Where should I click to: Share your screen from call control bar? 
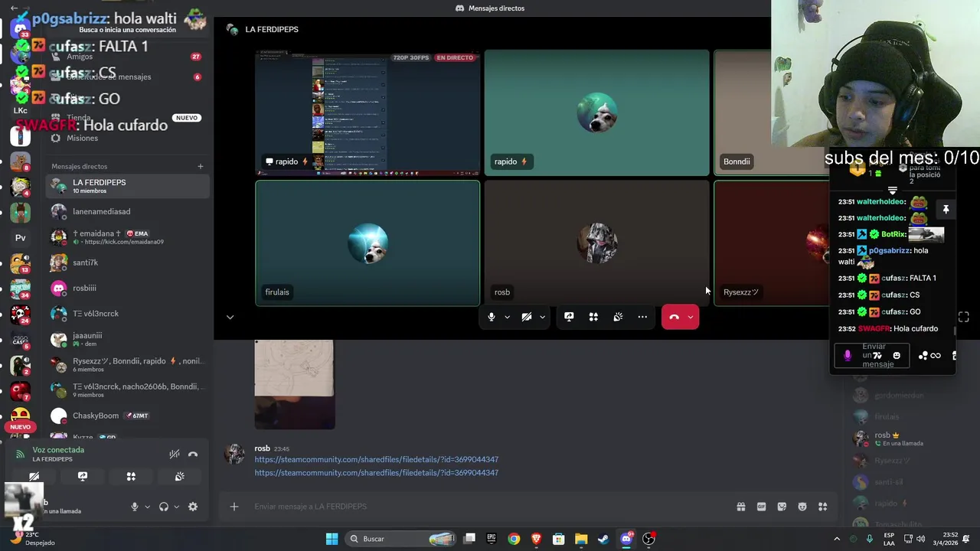(569, 317)
